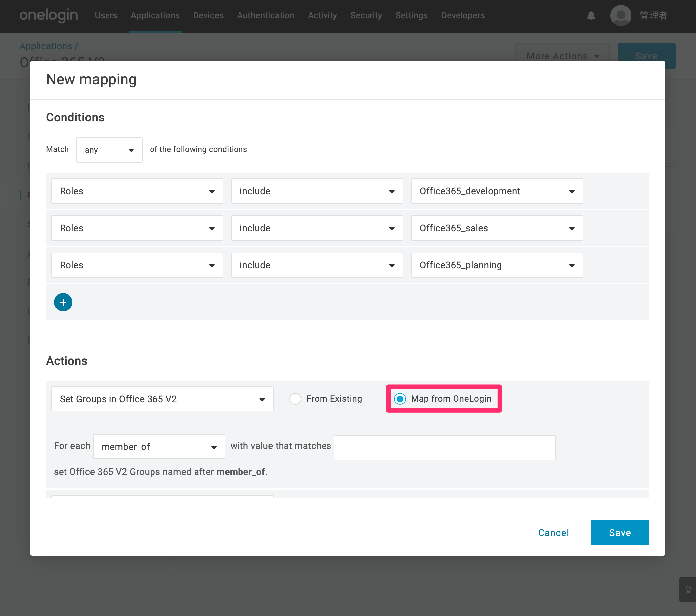Open Roles dropdown in Office365_sales row
The width and height of the screenshot is (696, 616).
pyautogui.click(x=137, y=228)
